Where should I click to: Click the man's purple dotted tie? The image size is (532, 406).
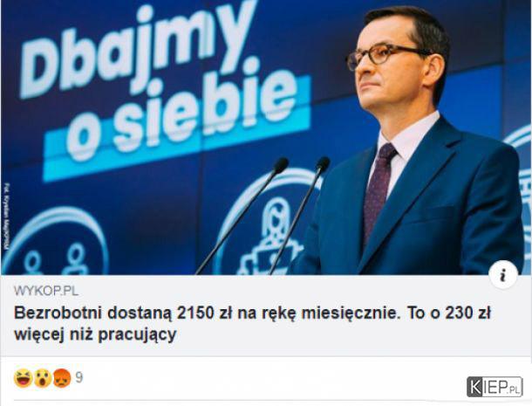[x=379, y=190]
